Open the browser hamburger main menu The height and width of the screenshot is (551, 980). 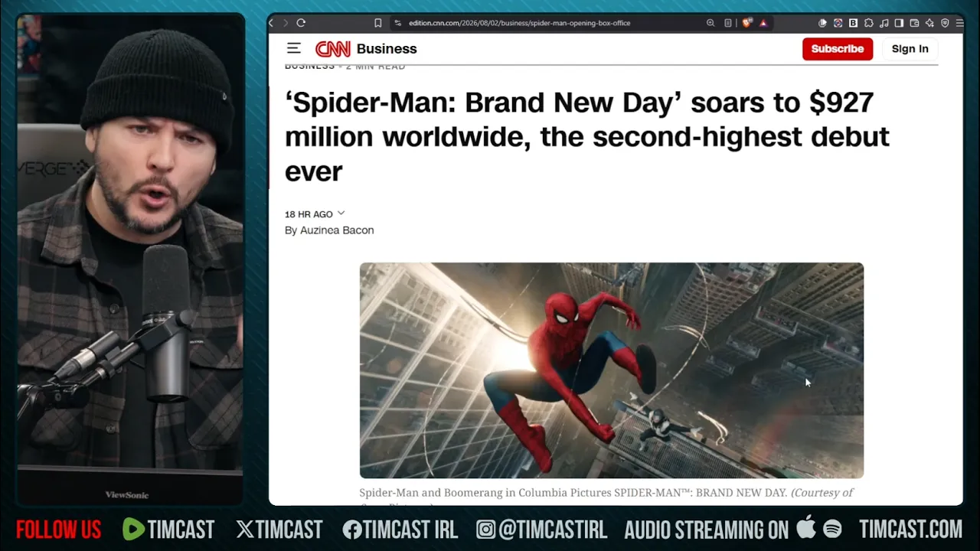[959, 23]
